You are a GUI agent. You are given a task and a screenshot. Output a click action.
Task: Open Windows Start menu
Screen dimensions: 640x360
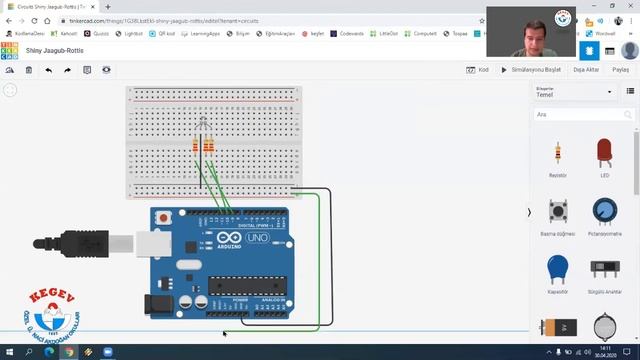click(9, 352)
